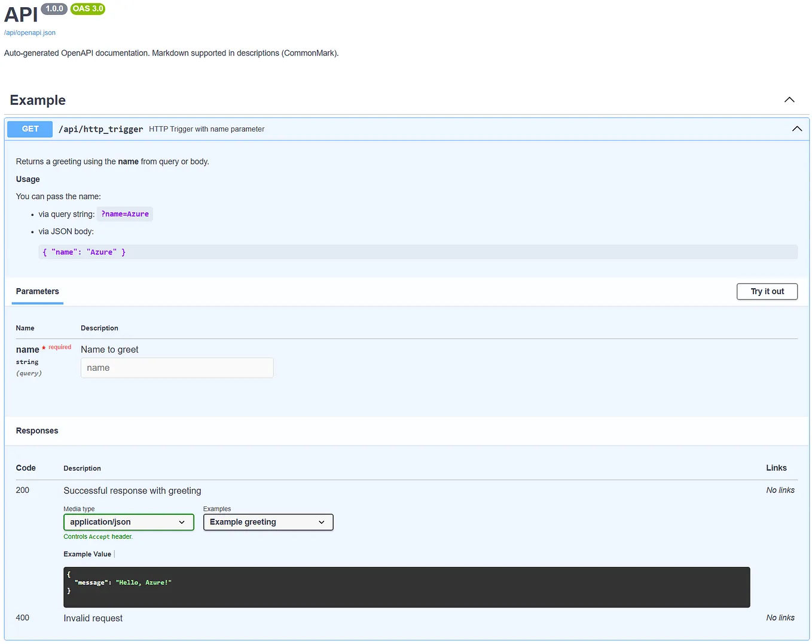Click the GET method badge

[29, 129]
